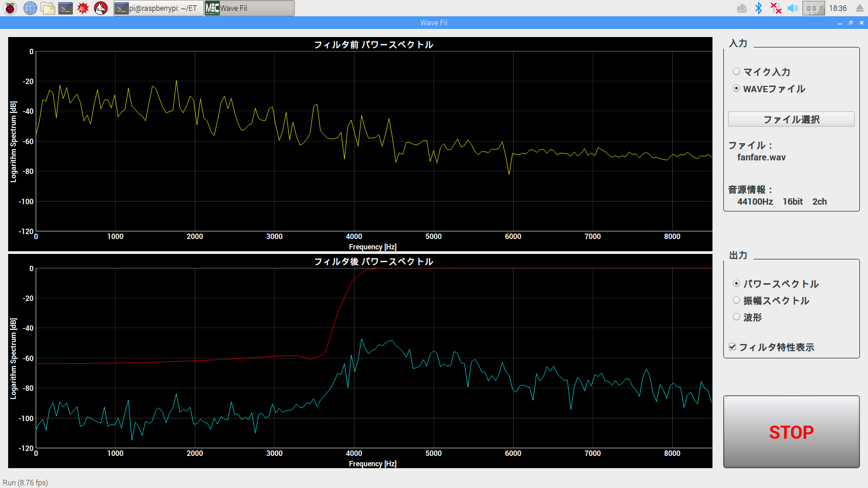Viewport: 868px width, 488px height.
Task: Select the Wave Fil taskbar window item
Action: 250,8
